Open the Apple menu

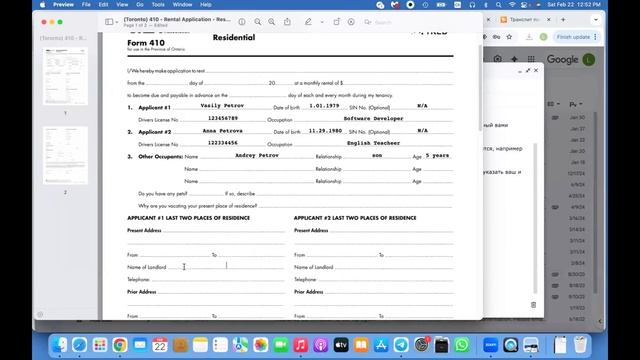tap(42, 5)
